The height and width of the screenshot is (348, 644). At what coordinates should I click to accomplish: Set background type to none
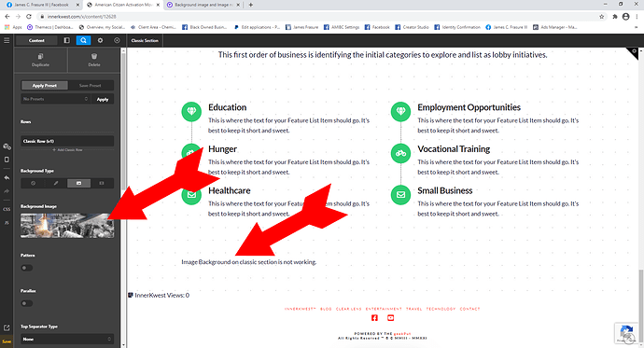pyautogui.click(x=34, y=183)
